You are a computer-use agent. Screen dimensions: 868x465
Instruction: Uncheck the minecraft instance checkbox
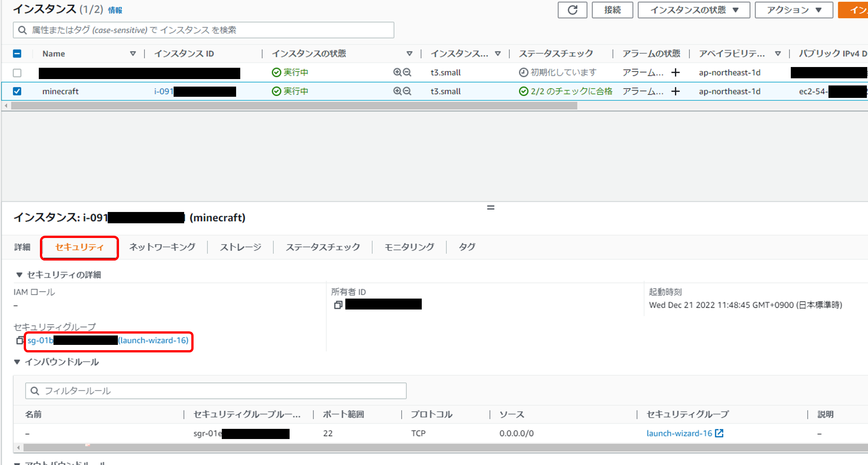coord(17,91)
